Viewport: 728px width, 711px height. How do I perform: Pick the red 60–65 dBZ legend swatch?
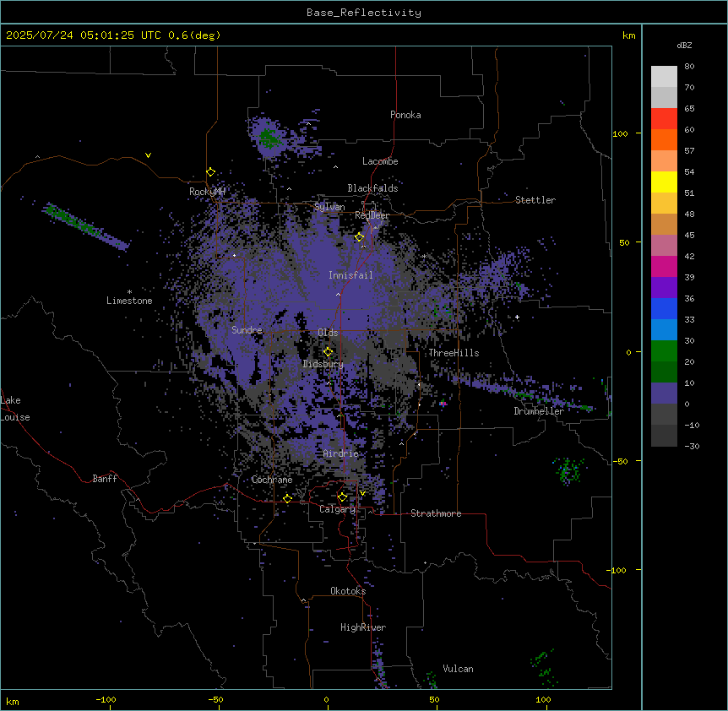coord(664,119)
